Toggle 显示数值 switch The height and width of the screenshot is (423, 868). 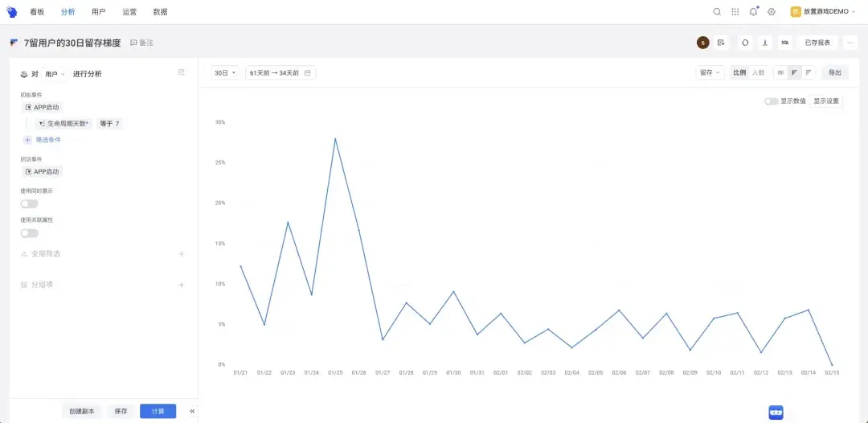(771, 101)
